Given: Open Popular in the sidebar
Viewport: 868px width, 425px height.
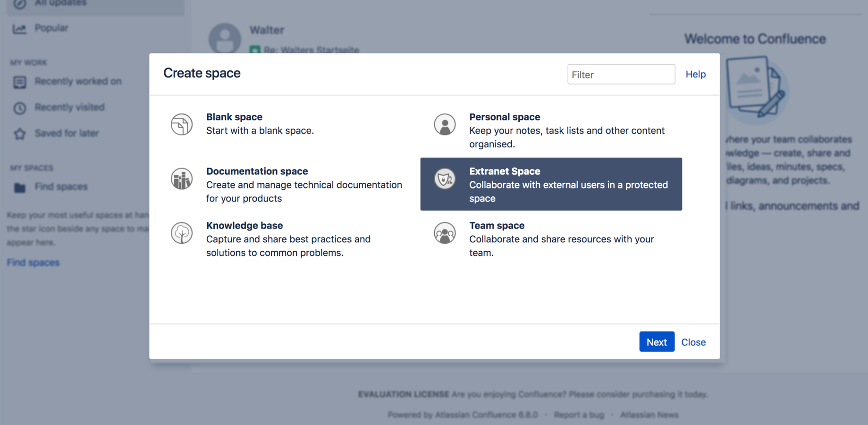Looking at the screenshot, I should 51,28.
